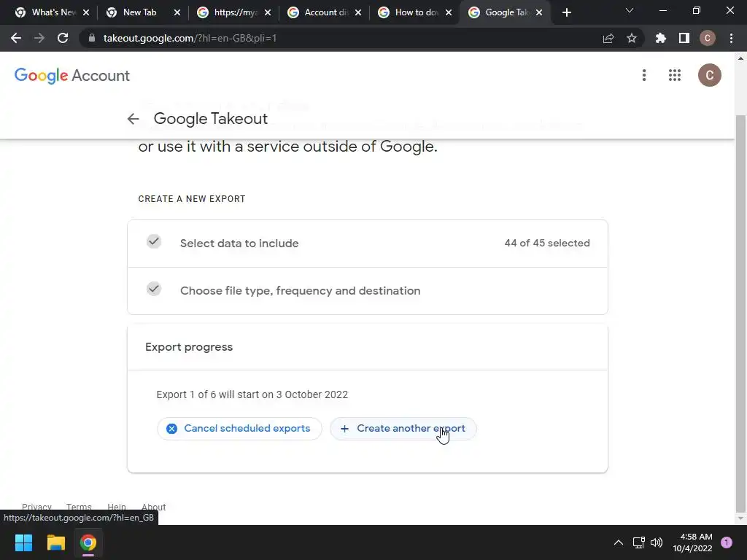Switch to the How to download tab
The image size is (747, 560).
(x=413, y=12)
